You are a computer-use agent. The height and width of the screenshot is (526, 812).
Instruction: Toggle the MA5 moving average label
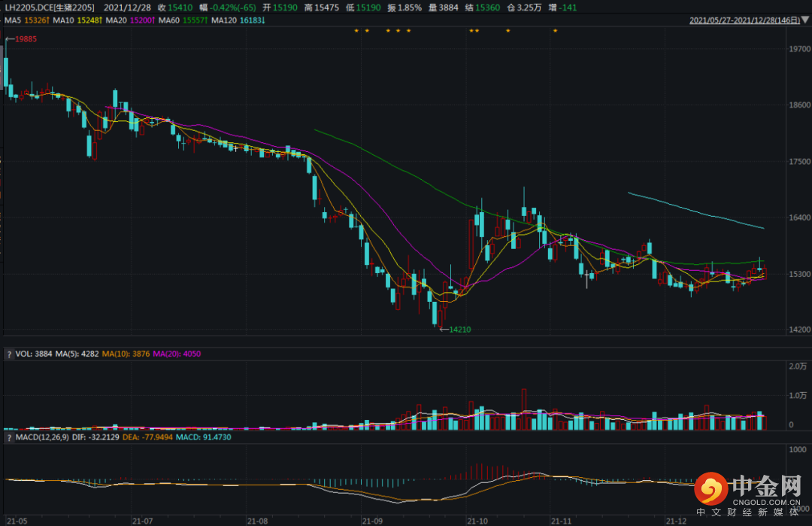point(14,20)
